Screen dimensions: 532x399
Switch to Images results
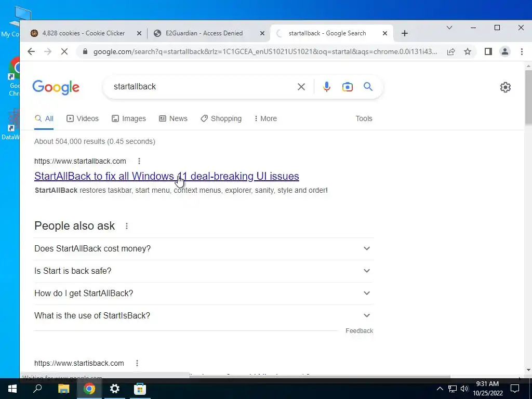tap(129, 119)
